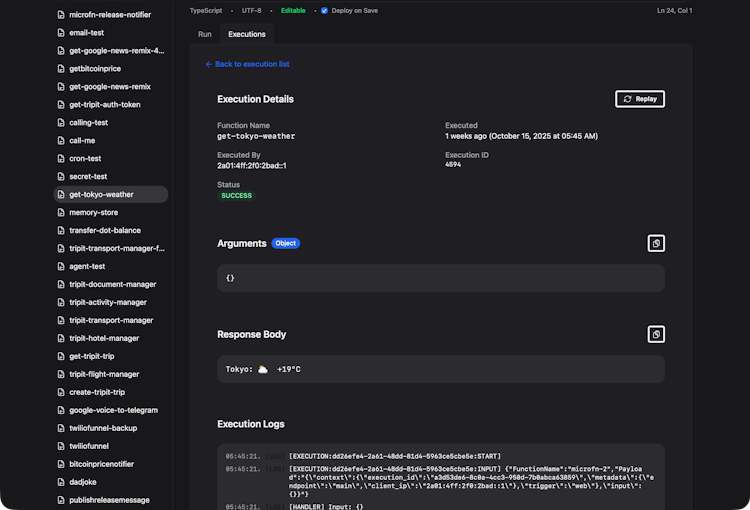
Task: Open the secret-test function
Action: 88,177
